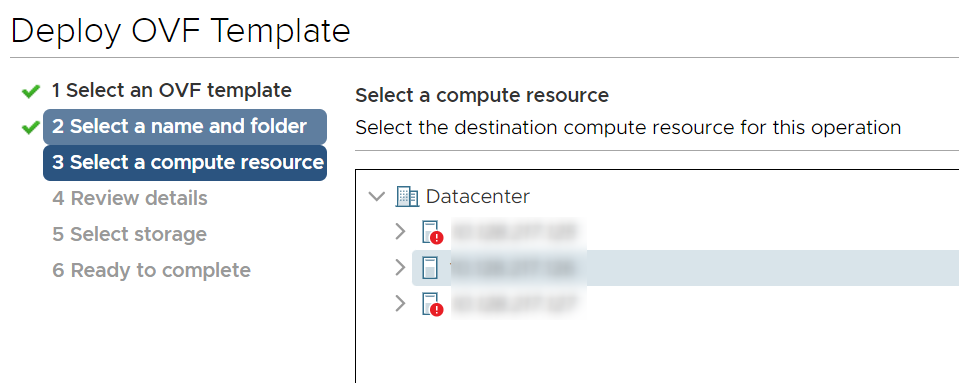Jump to the Review details step

click(130, 198)
